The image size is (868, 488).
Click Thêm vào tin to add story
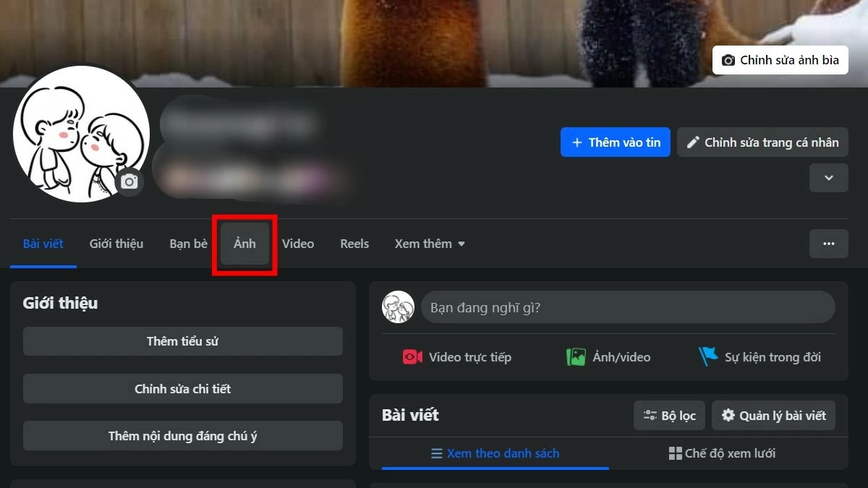(x=615, y=142)
